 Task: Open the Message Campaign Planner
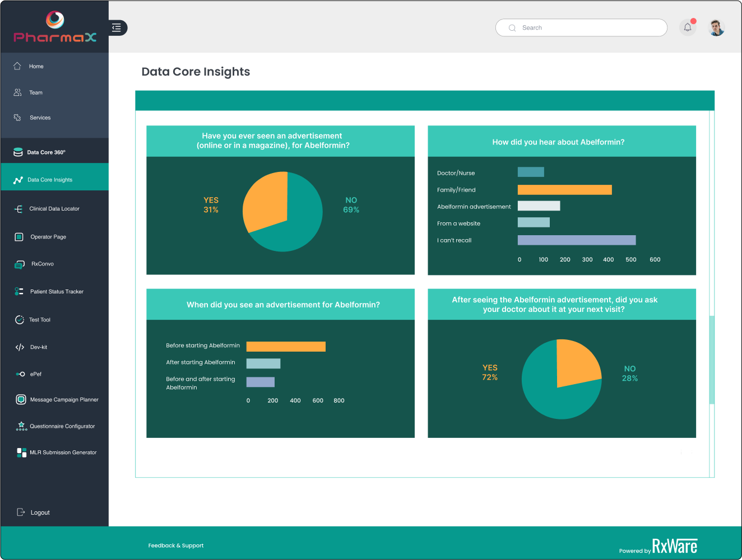click(x=64, y=400)
